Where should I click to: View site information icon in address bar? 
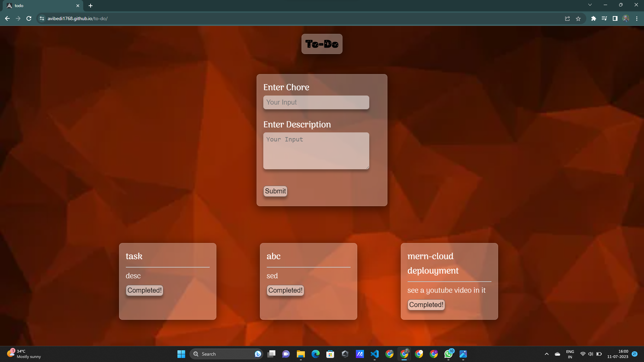pyautogui.click(x=42, y=19)
